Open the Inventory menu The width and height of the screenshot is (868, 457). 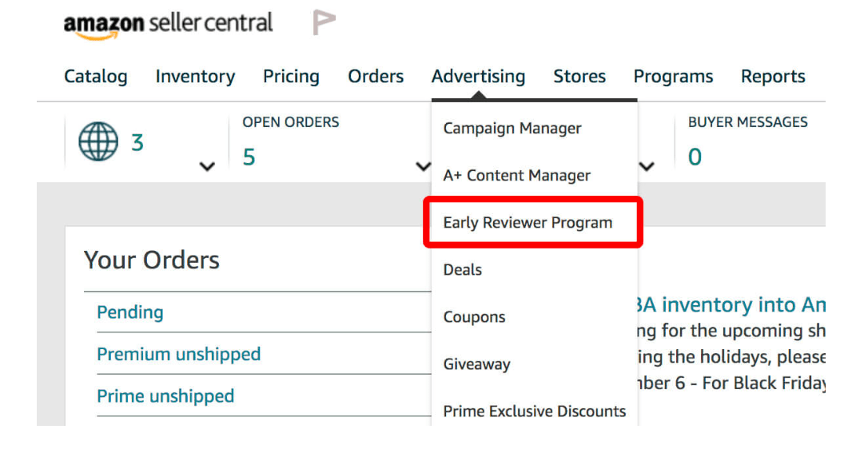point(195,77)
